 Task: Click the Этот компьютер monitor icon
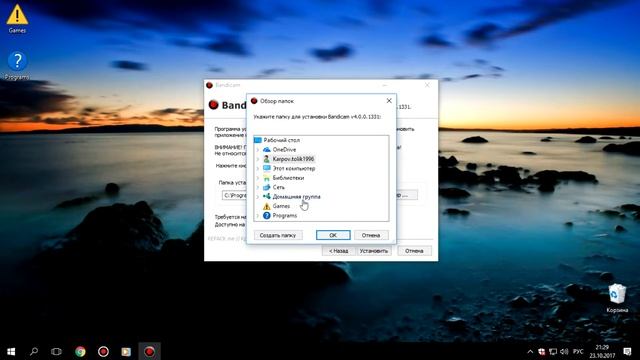pos(267,168)
